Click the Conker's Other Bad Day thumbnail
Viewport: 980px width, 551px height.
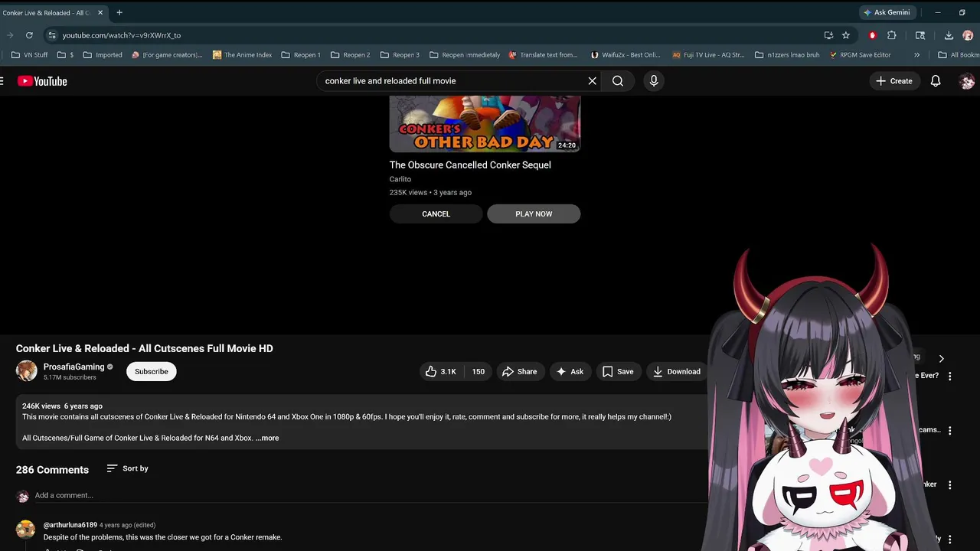485,124
